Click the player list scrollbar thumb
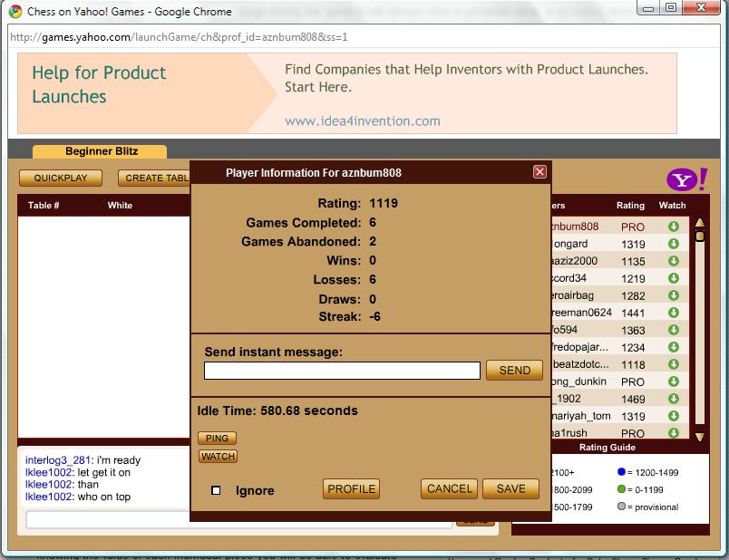The image size is (729, 560). click(700, 237)
